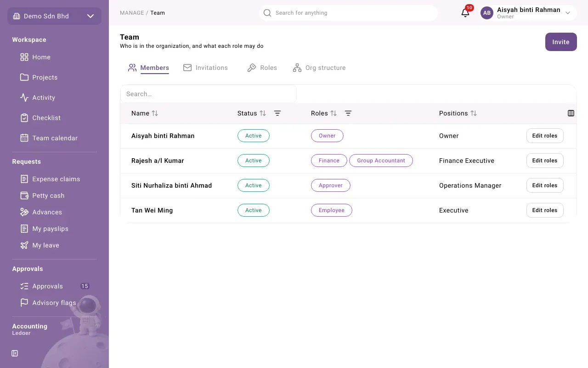Viewport: 588px width, 368px height.
Task: Click the Group Accountant role tag
Action: point(381,161)
